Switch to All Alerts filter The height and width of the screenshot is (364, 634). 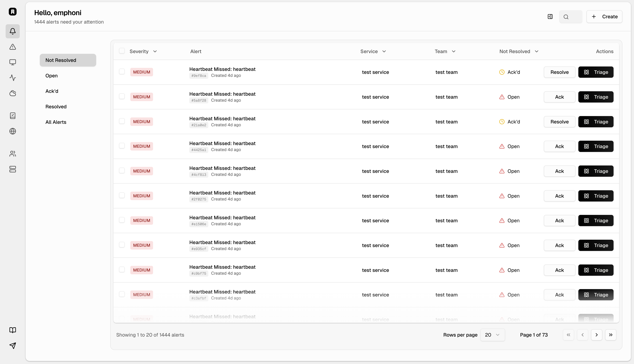[x=56, y=122]
